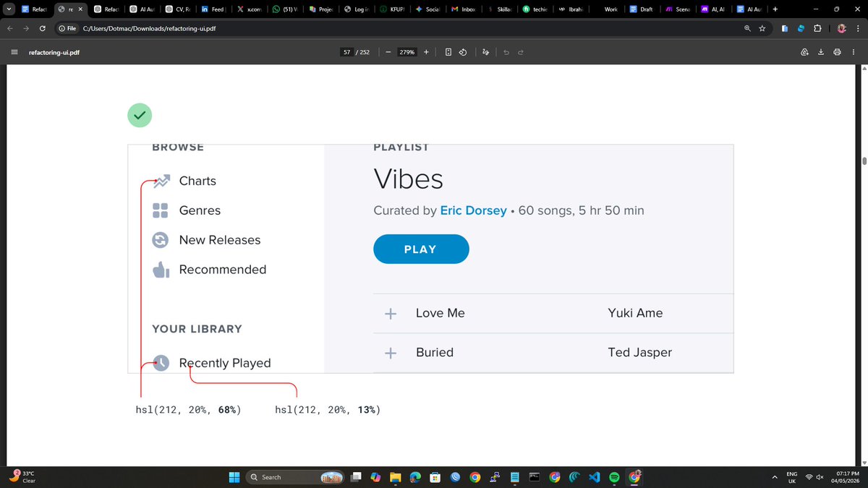Zoom out the PDF with minus button

[388, 52]
